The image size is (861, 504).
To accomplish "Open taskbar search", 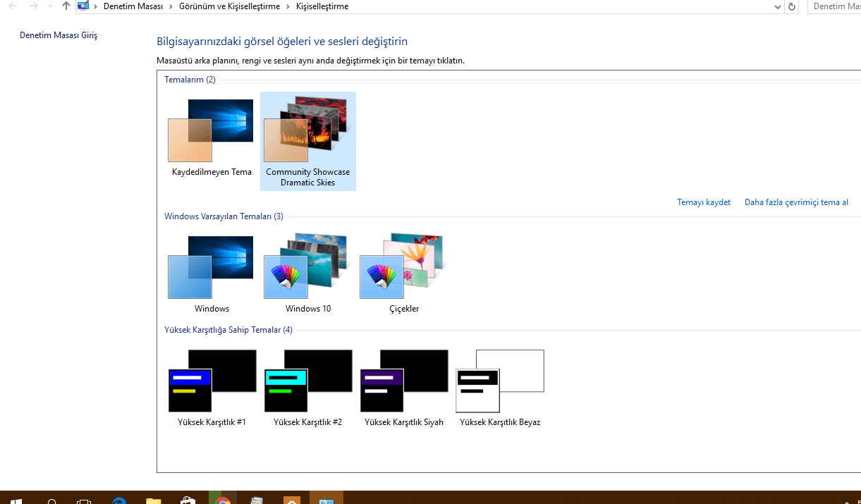I will coord(51,500).
